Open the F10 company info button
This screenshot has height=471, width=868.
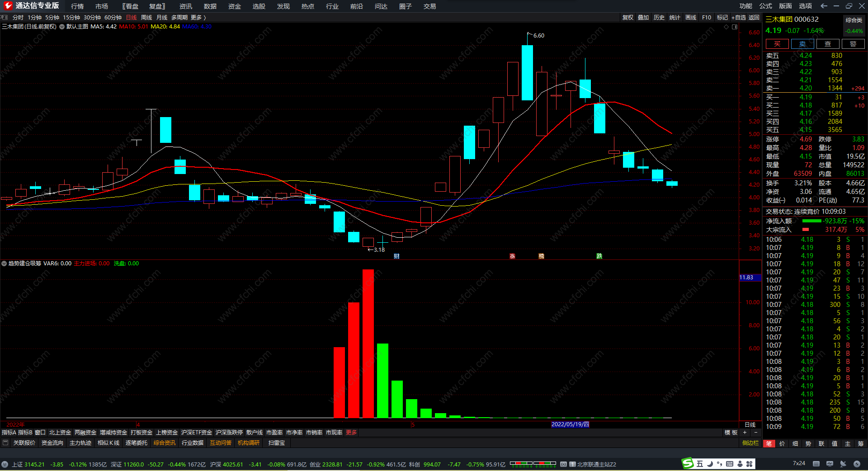(x=707, y=17)
